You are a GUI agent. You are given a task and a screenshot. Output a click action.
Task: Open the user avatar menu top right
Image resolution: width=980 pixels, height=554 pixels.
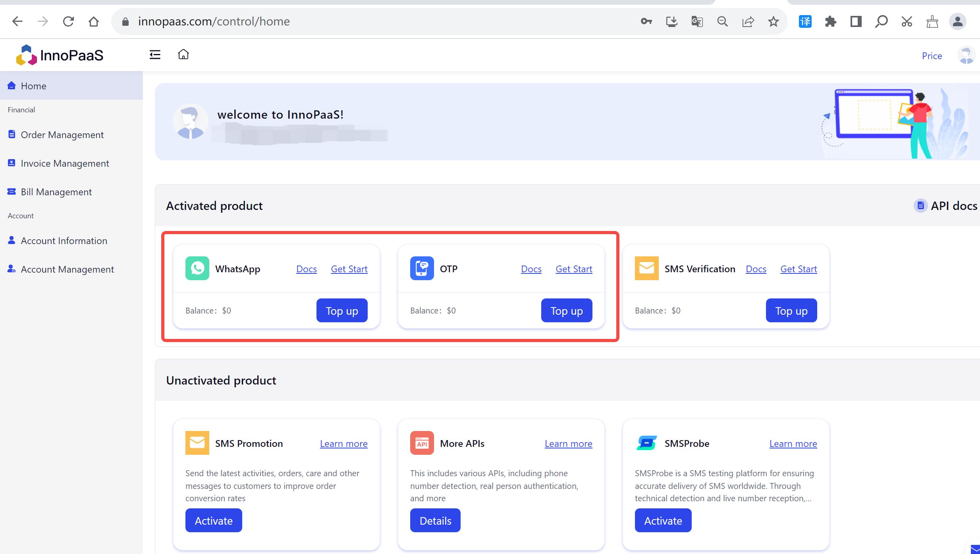[x=966, y=55]
